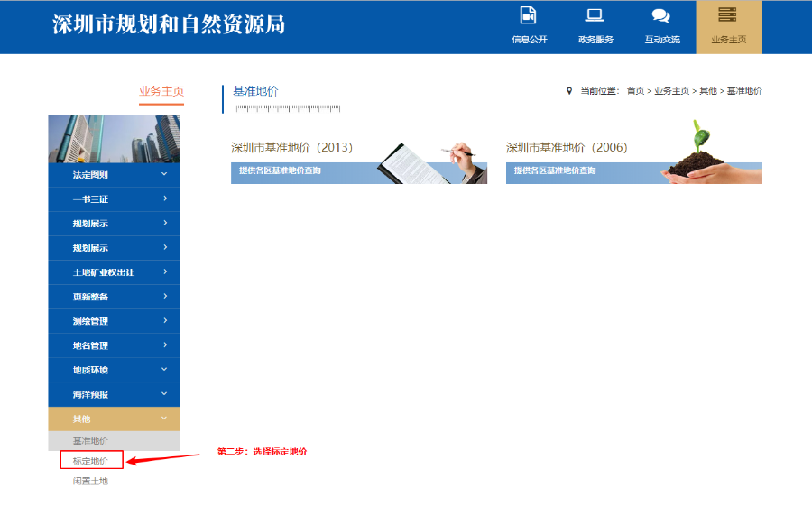Click the 深圳市规划和自然资源局 site title
The image size is (812, 506).
tap(169, 24)
